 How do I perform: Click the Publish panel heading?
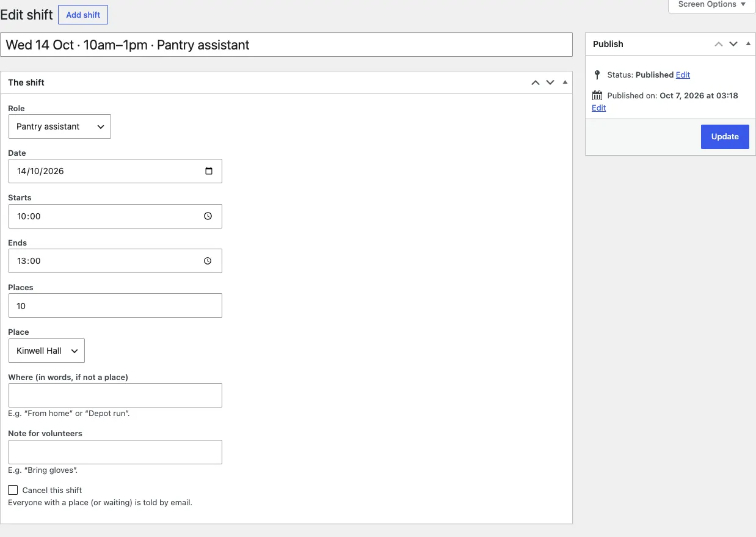point(608,44)
